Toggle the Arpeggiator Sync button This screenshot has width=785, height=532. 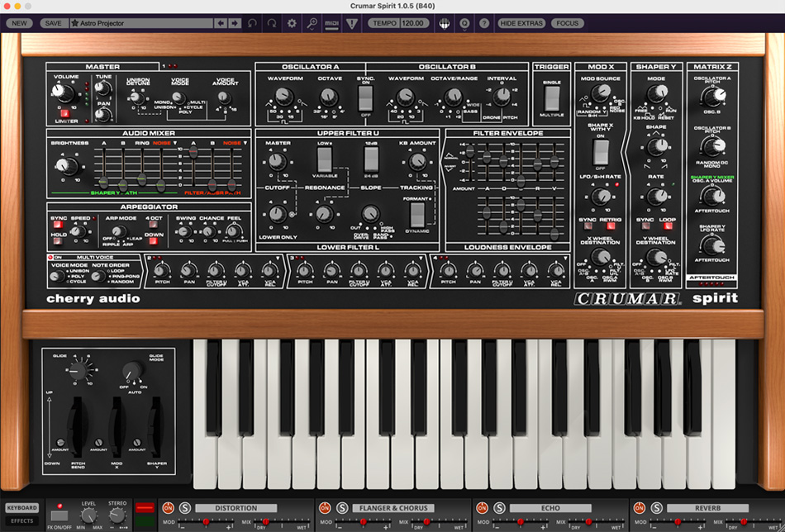pyautogui.click(x=58, y=225)
